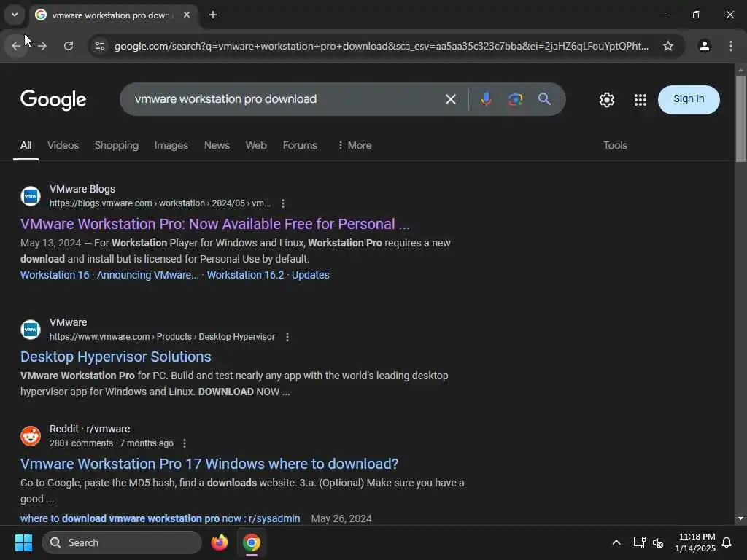The height and width of the screenshot is (560, 747).
Task: Switch to Images results tab
Action: tap(171, 146)
